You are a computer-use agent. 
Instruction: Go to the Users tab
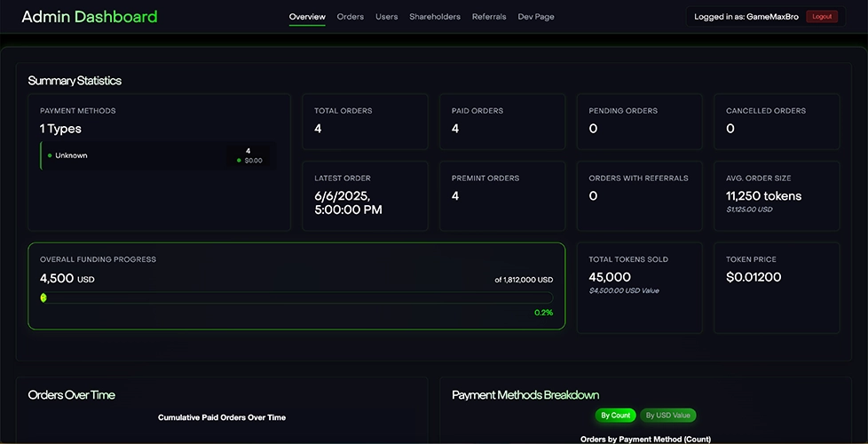click(x=386, y=17)
